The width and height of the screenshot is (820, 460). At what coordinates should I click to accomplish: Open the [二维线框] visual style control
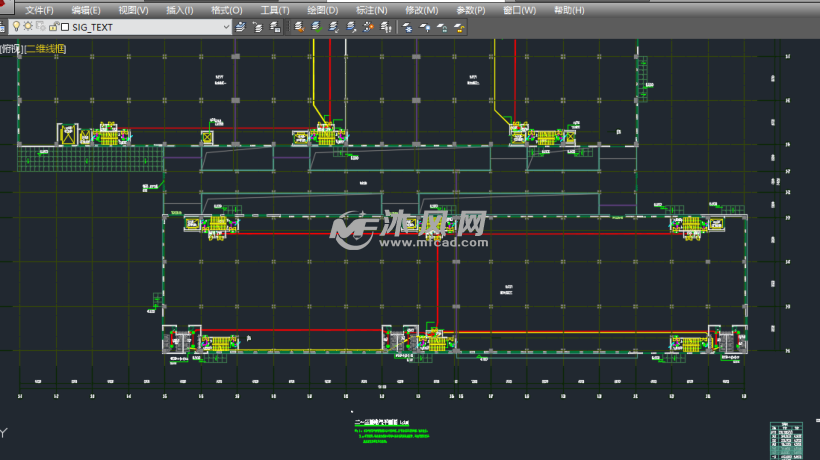tap(45, 48)
